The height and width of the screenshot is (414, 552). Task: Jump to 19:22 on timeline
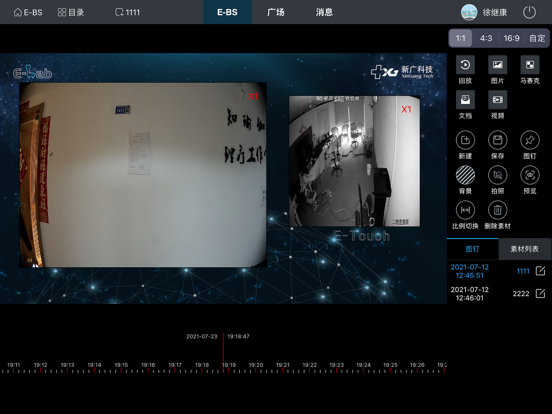[x=309, y=365]
